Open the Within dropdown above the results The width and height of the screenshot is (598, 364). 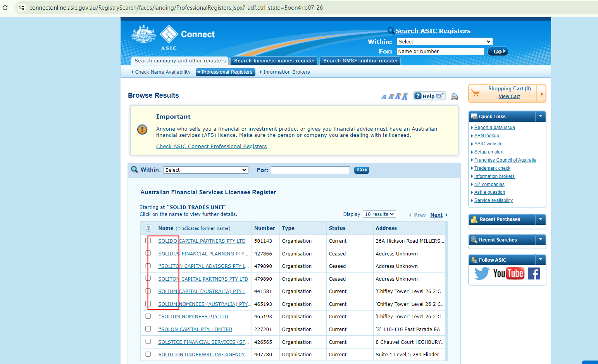[x=206, y=170]
